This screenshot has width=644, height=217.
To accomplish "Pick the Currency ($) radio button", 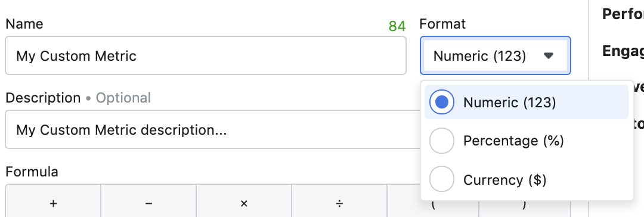I will (x=441, y=179).
